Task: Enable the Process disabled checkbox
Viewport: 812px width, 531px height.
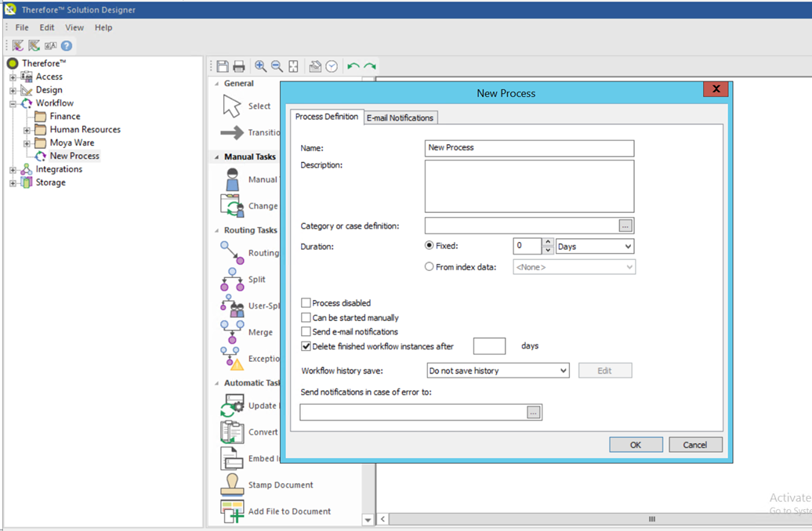Action: [306, 303]
